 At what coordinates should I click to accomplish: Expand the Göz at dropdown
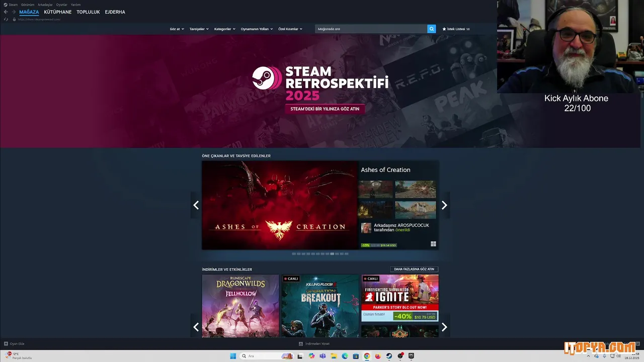177,29
